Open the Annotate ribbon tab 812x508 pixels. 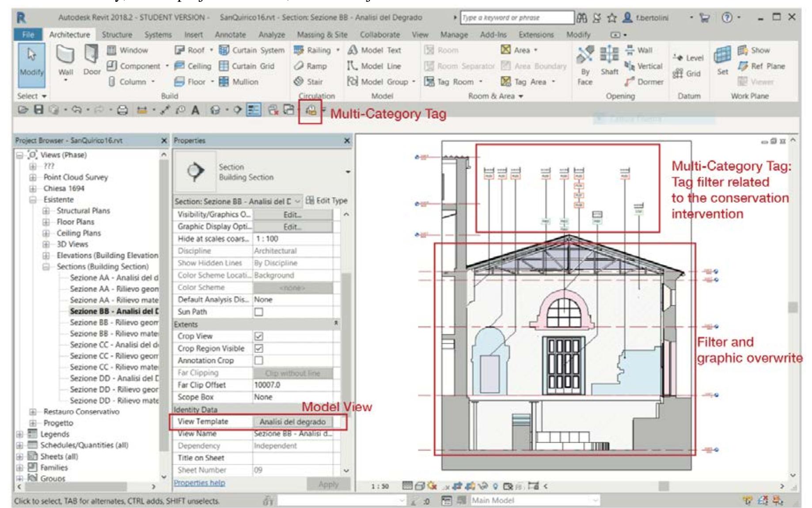point(230,34)
